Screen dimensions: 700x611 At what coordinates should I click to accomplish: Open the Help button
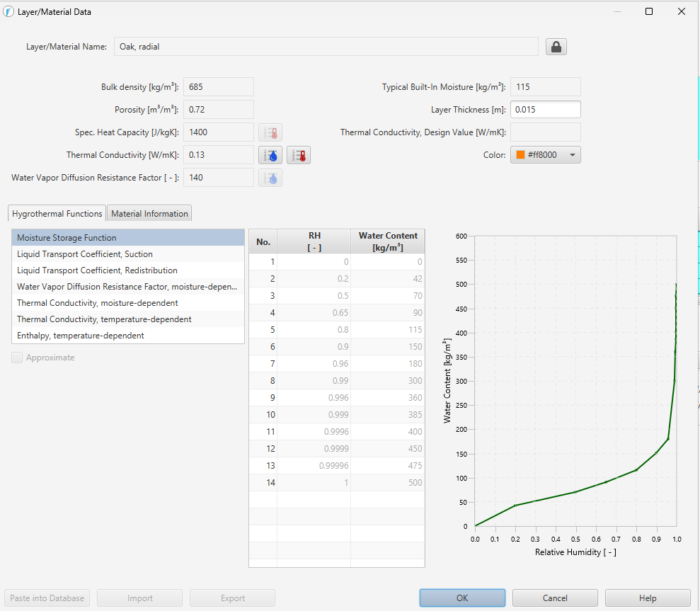coord(648,598)
